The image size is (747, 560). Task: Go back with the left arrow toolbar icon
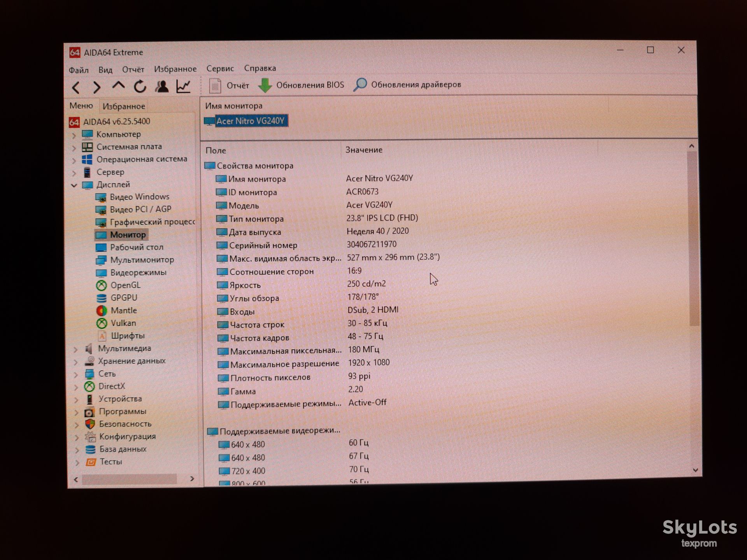pos(76,87)
